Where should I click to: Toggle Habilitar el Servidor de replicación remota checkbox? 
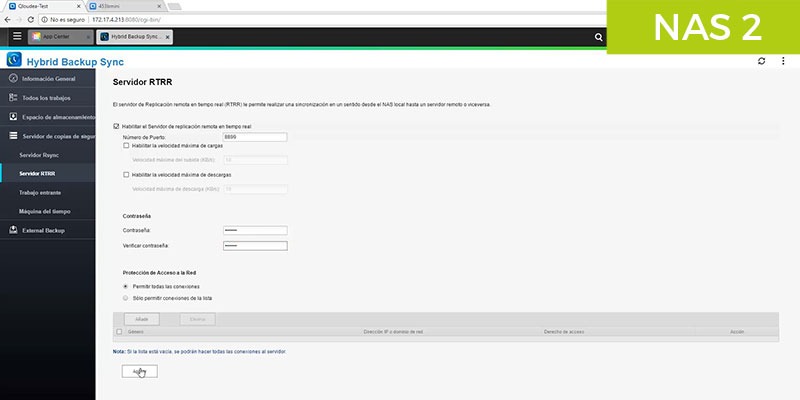pos(116,126)
